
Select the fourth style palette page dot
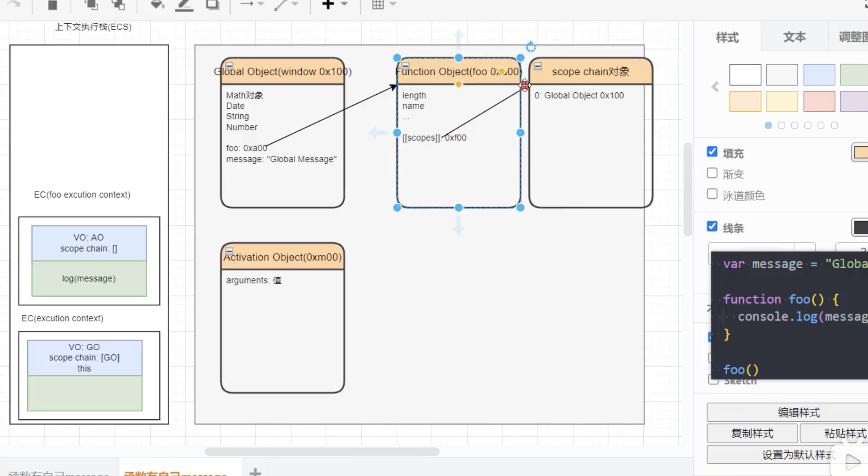click(808, 125)
